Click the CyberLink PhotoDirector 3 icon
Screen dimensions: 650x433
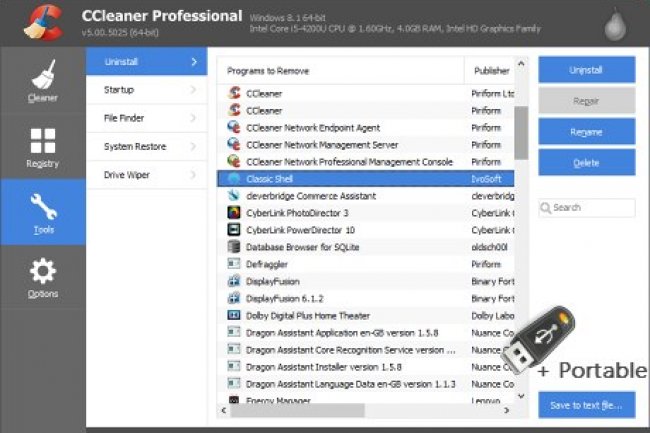234,213
